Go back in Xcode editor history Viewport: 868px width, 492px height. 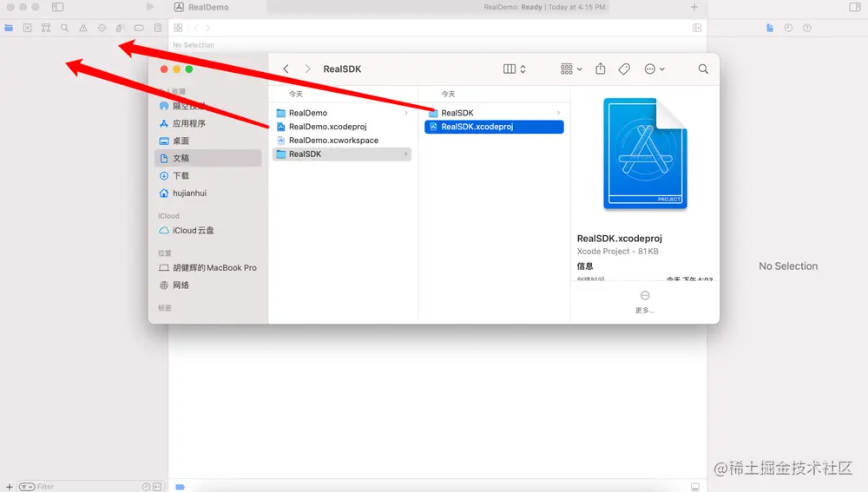click(196, 28)
